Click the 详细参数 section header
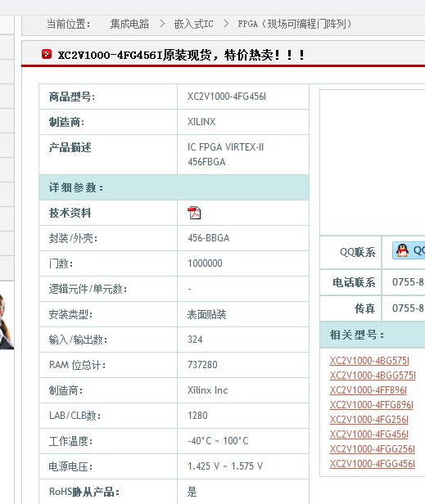 pos(174,187)
